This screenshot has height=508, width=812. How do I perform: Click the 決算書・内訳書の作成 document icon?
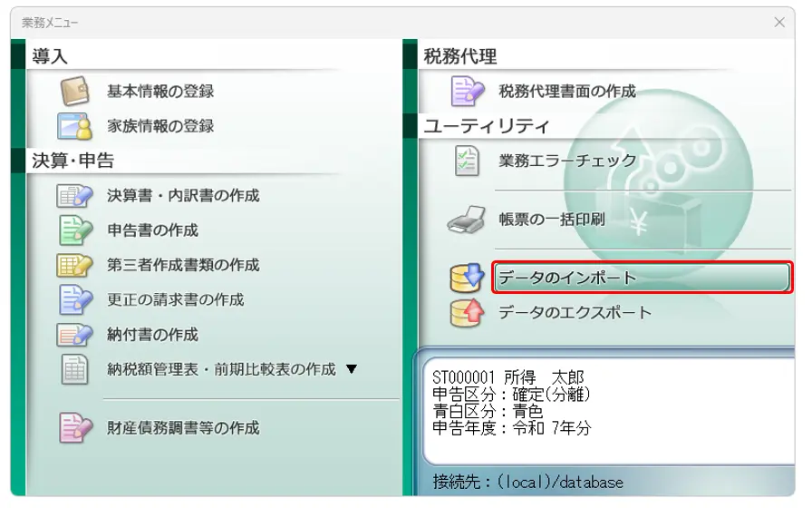[75, 195]
